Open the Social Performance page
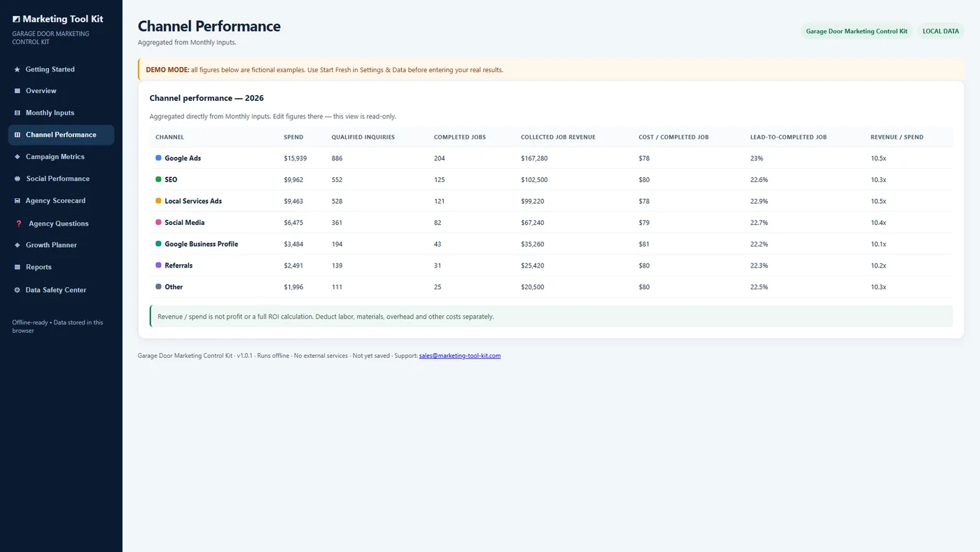This screenshot has height=552, width=980. (x=61, y=179)
